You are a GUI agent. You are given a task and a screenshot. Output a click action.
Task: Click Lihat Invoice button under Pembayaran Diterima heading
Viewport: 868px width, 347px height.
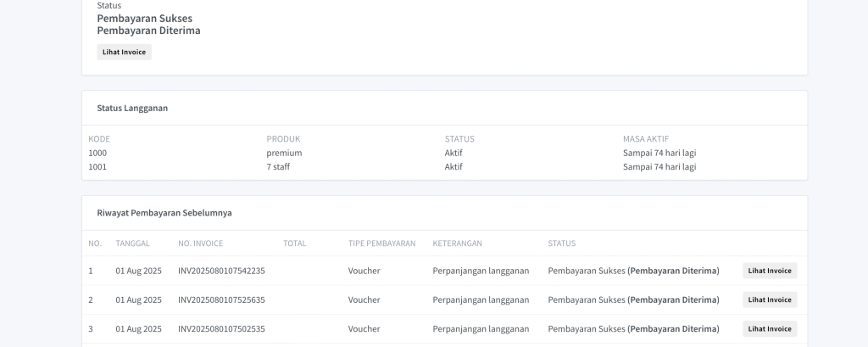(124, 52)
